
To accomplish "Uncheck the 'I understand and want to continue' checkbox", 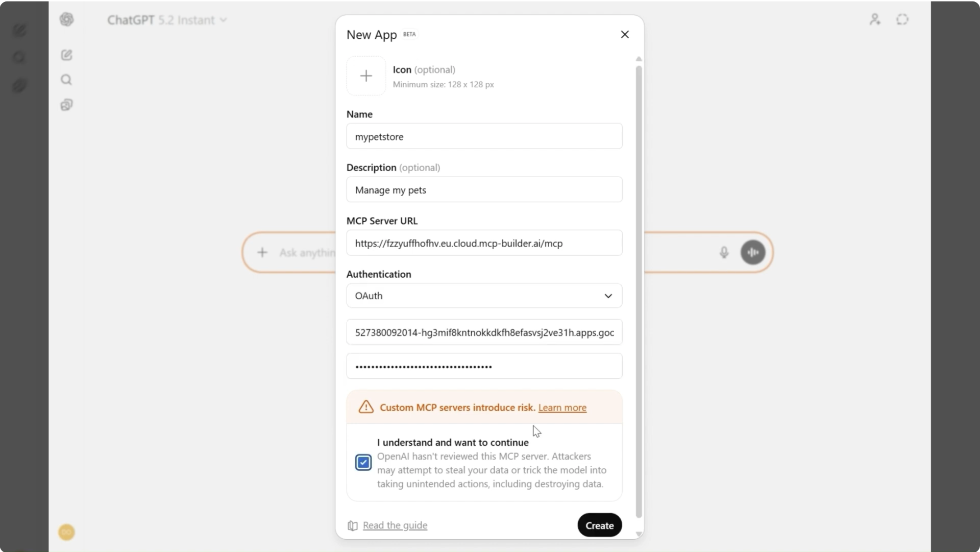I will tap(363, 462).
